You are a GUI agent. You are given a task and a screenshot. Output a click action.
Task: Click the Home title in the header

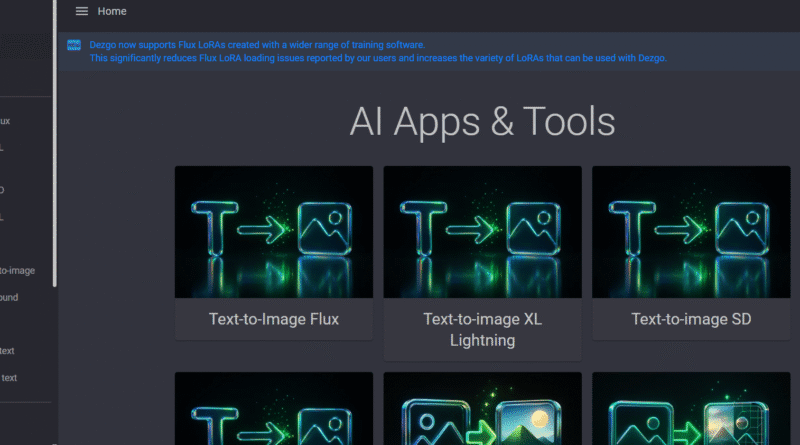(x=112, y=11)
